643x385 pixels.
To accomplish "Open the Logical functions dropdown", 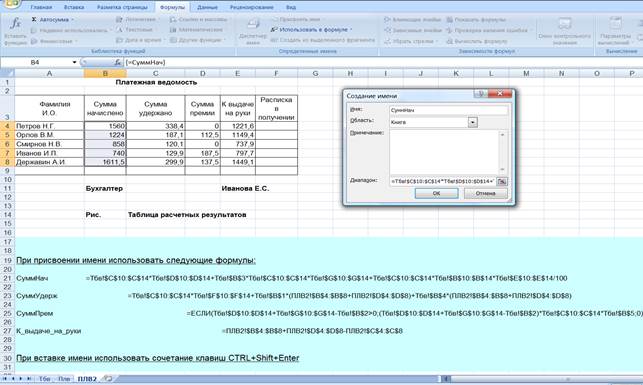I will coord(137,20).
